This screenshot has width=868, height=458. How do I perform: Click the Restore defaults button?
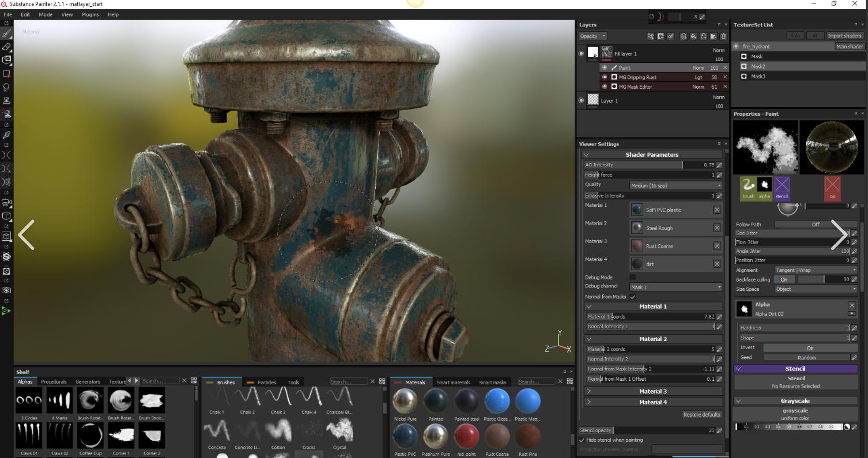coord(701,415)
